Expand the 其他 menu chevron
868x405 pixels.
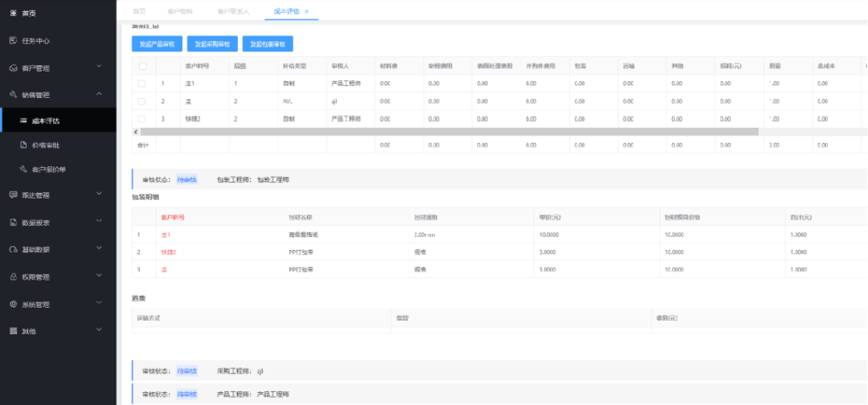(99, 329)
